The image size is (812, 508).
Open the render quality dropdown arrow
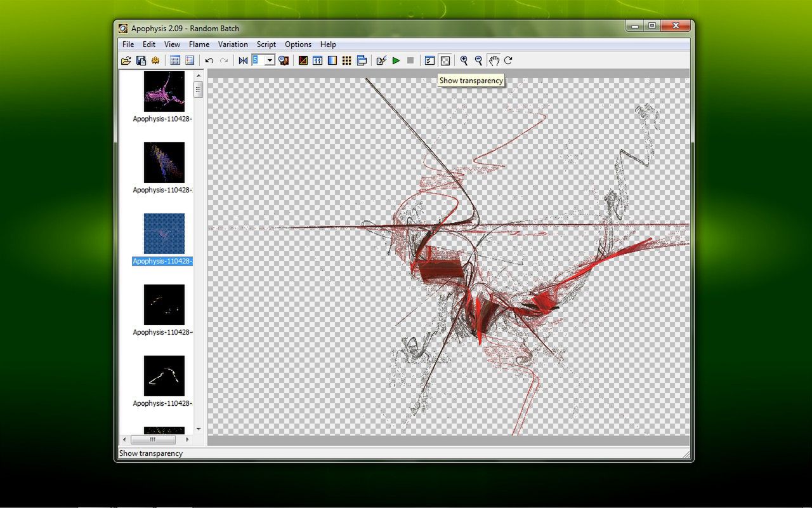[270, 60]
